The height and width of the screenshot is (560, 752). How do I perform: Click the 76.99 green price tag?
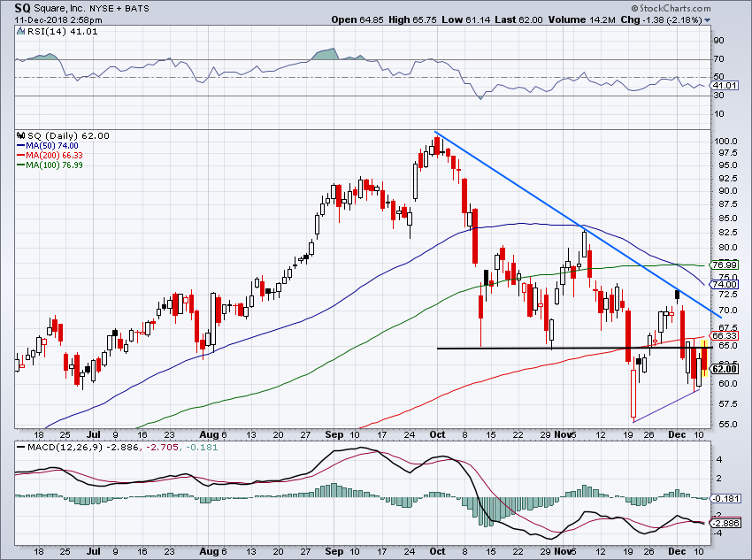click(725, 265)
